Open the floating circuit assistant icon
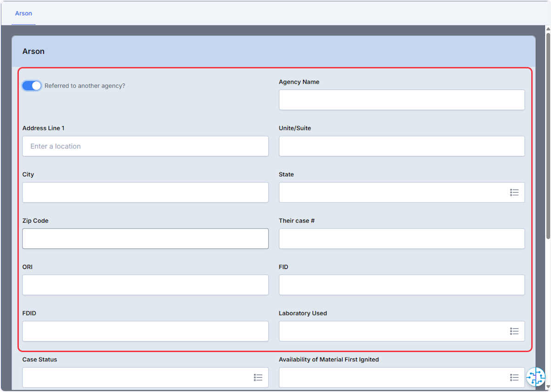The width and height of the screenshot is (551, 392). [535, 377]
